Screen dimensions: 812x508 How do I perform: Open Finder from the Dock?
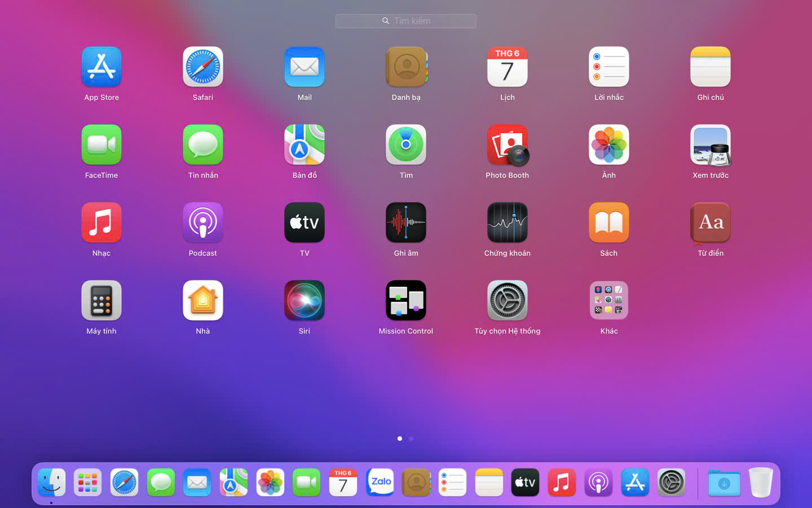[51, 483]
